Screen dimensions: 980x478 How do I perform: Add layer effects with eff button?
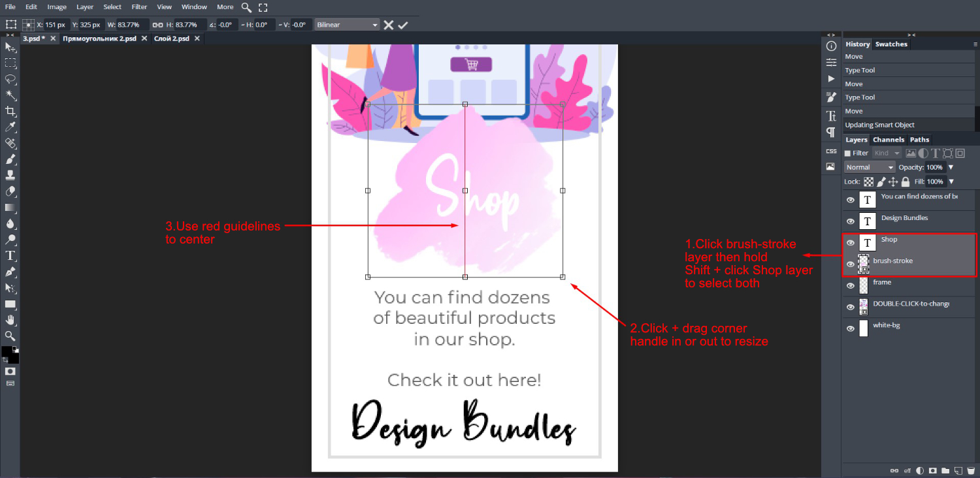[907, 470]
